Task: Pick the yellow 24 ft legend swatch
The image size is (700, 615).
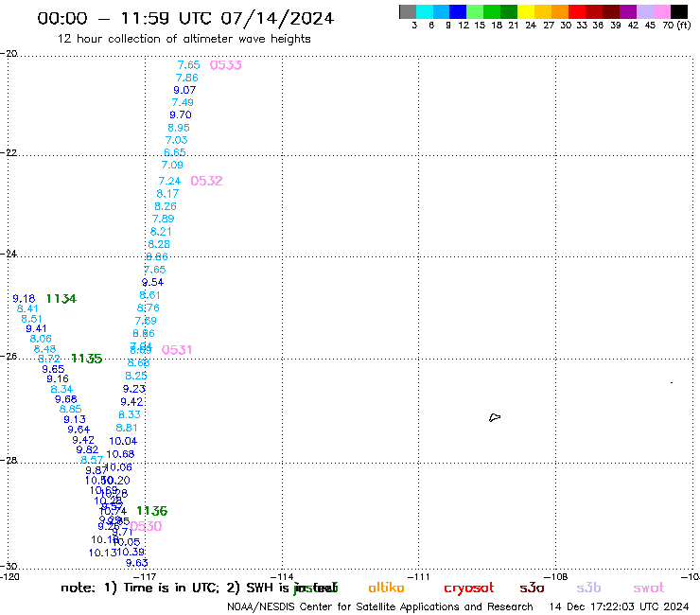Action: pyautogui.click(x=526, y=11)
